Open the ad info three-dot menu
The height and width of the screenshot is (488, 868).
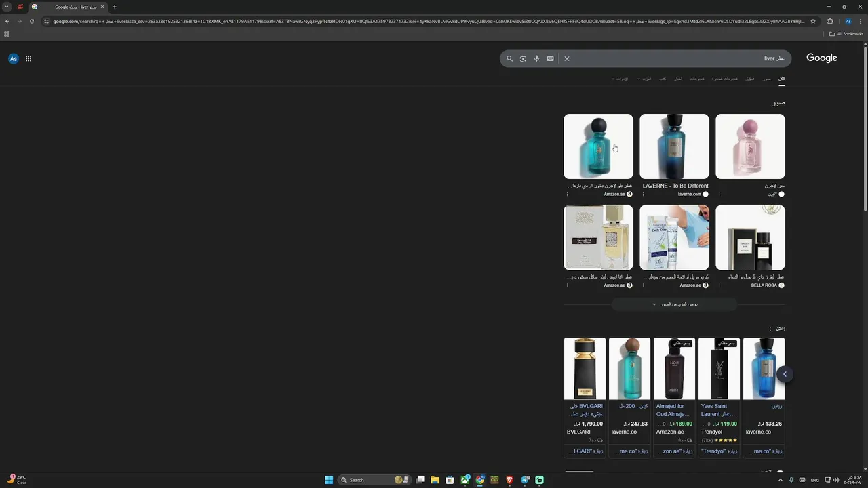coord(770,329)
